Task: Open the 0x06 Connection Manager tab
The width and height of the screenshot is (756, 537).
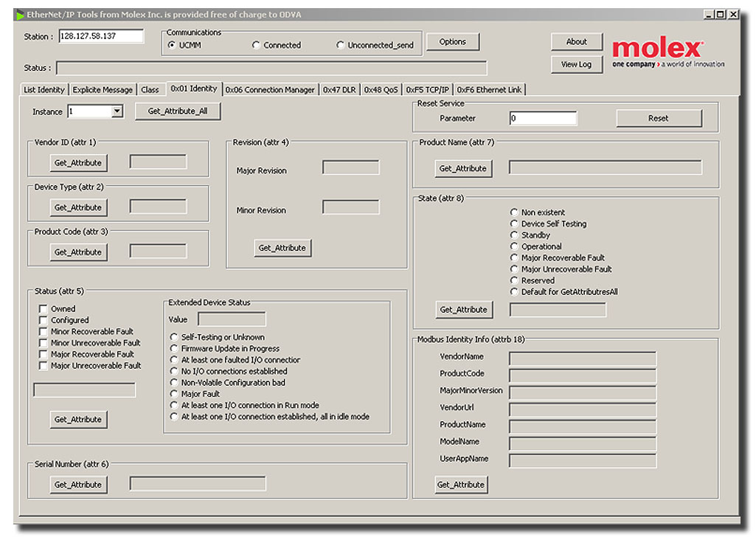Action: tap(270, 90)
